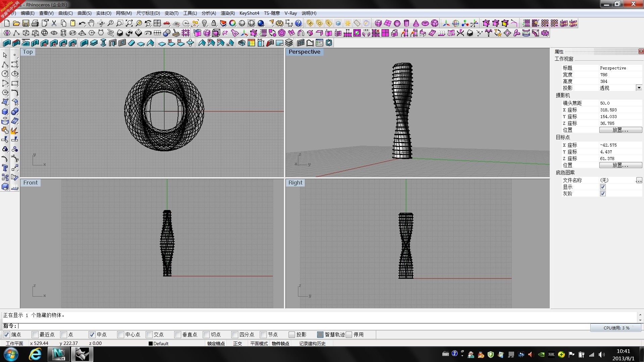Enable the 中心点 osnap checkbox

click(x=120, y=334)
